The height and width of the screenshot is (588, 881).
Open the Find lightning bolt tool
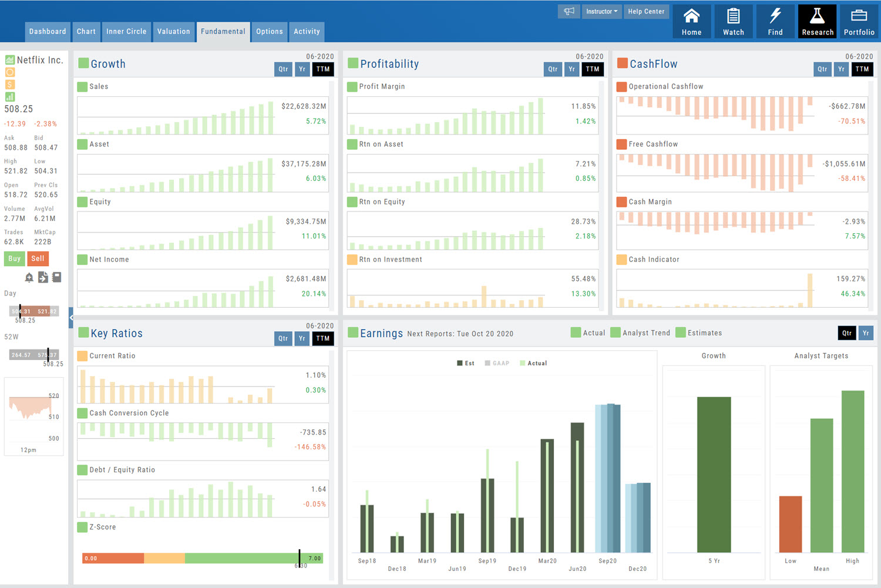pos(775,22)
